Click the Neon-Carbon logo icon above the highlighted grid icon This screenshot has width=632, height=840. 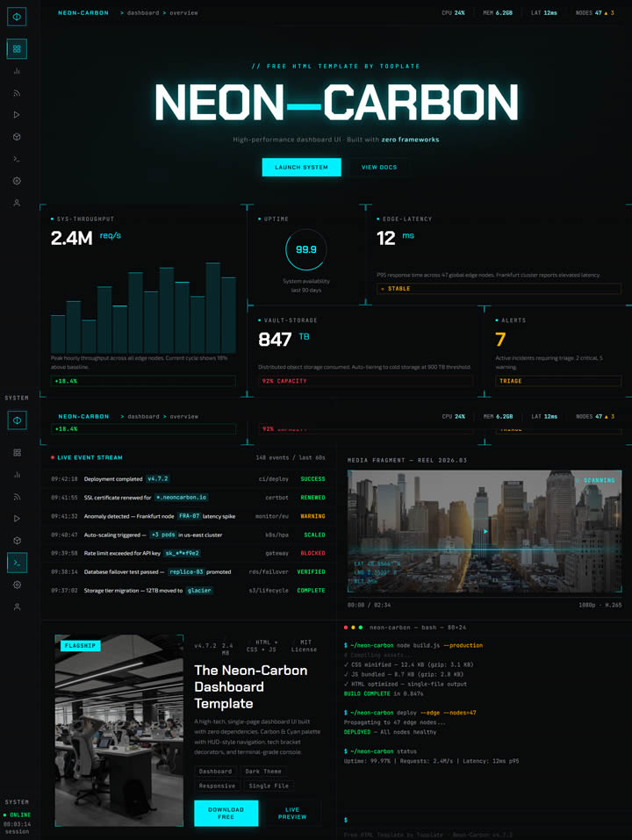17,17
